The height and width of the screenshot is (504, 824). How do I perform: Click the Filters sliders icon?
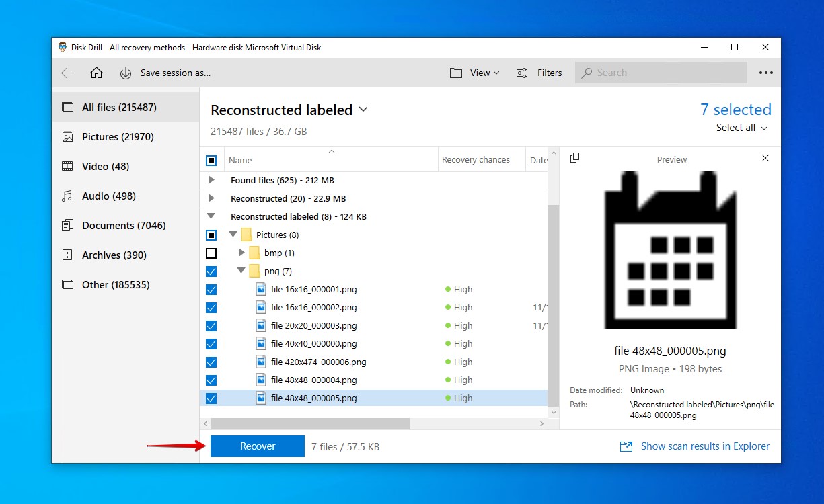click(x=522, y=73)
